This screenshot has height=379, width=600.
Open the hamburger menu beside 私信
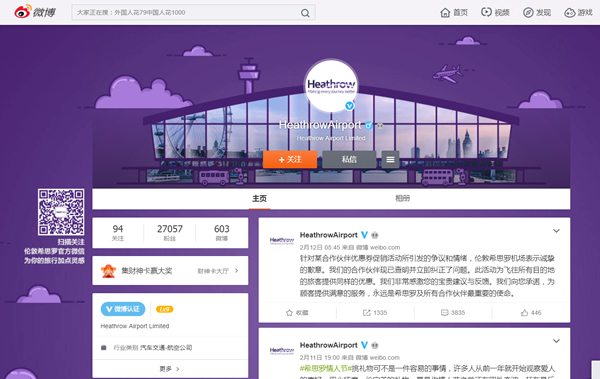coord(390,159)
